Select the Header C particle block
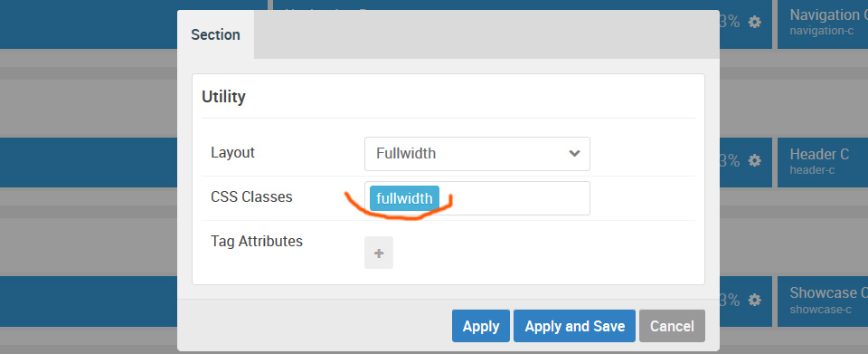 click(823, 162)
